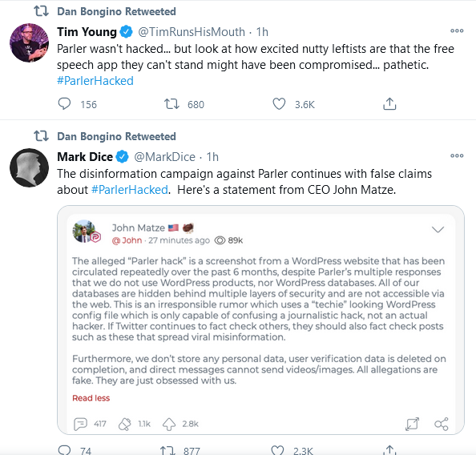Open Mark Dice's profile avatar

pyautogui.click(x=29, y=167)
